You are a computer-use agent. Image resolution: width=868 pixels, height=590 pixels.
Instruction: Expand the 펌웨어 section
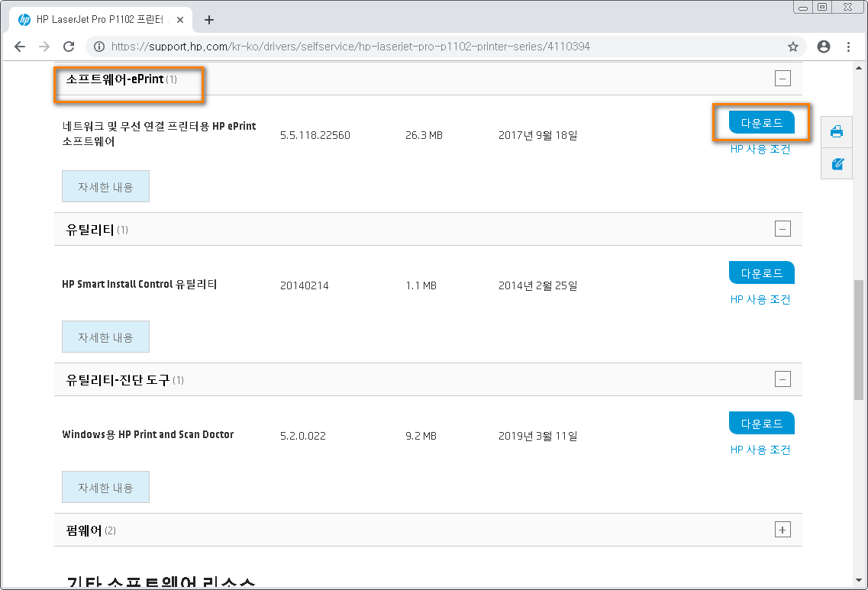tap(782, 530)
